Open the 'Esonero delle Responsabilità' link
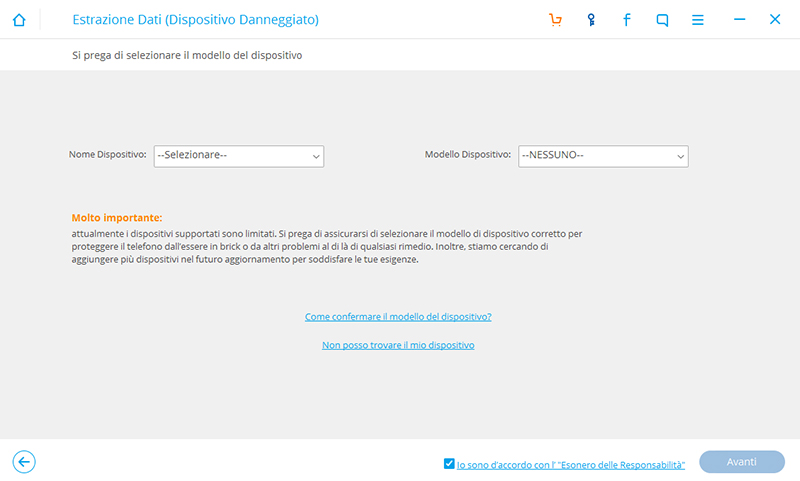This screenshot has height=481, width=800. tap(570, 465)
